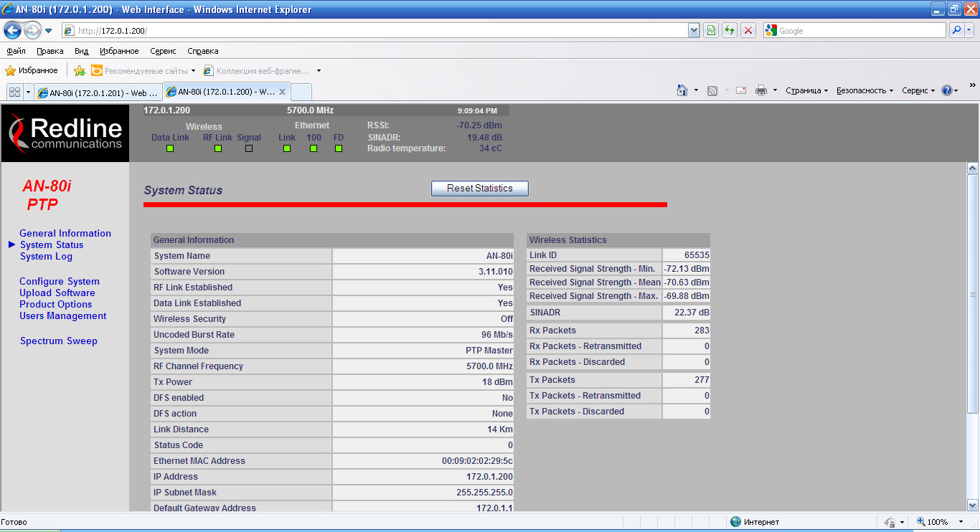Click the Избранное favorites star button
The image size is (980, 532).
tap(32, 71)
